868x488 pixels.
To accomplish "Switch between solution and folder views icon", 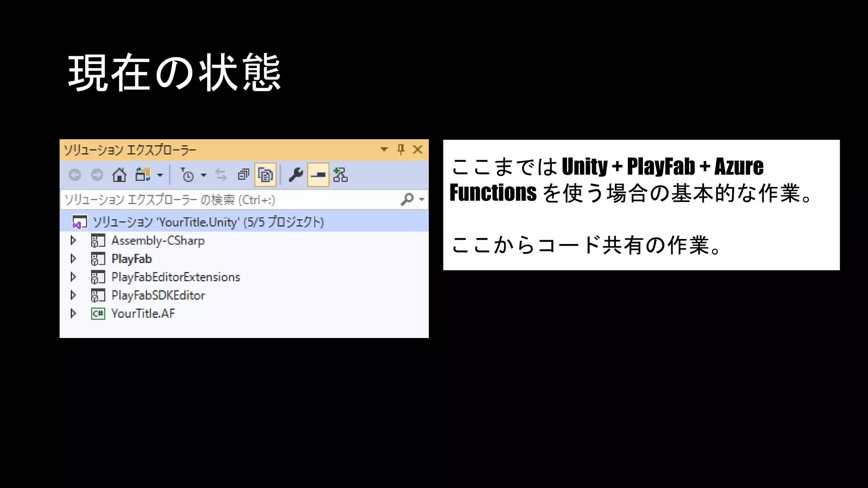I will tap(143, 175).
